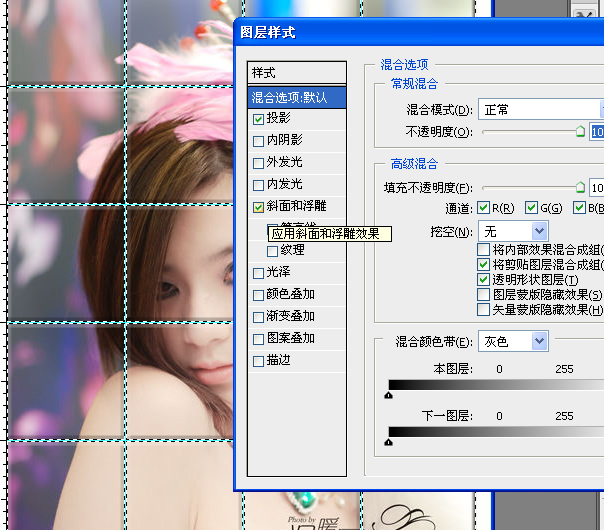Enable the 描边 stroke checkbox
Viewport: 604px width, 530px height.
(258, 361)
